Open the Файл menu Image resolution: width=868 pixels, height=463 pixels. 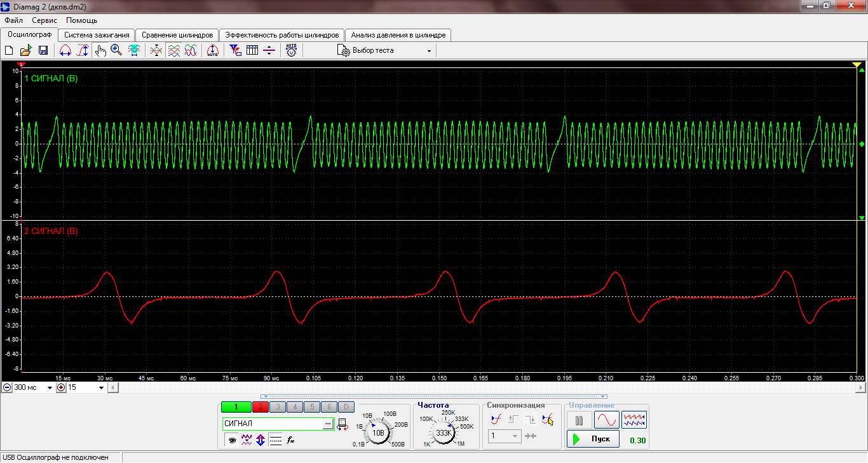click(x=13, y=20)
